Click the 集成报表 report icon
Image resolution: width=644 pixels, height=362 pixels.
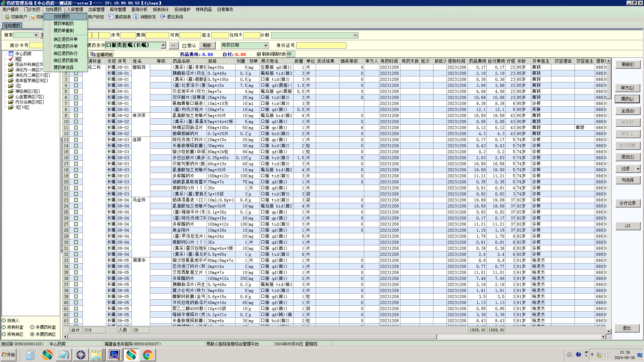[x=111, y=17]
